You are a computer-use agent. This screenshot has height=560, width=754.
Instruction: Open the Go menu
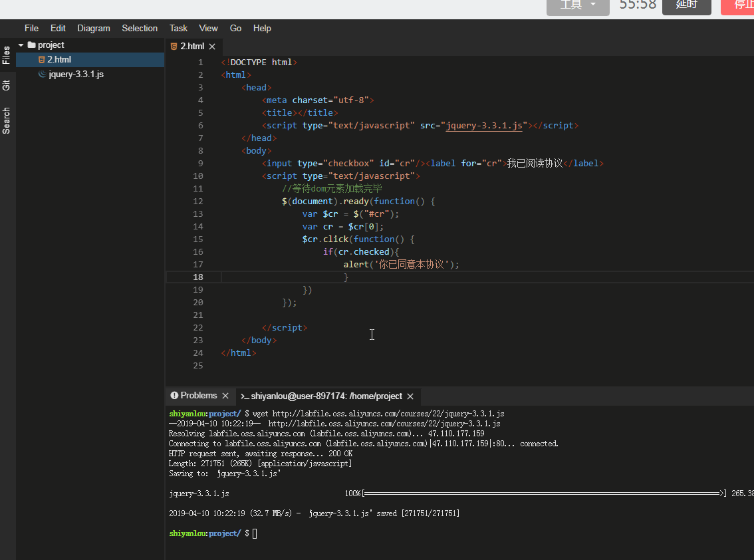click(235, 29)
